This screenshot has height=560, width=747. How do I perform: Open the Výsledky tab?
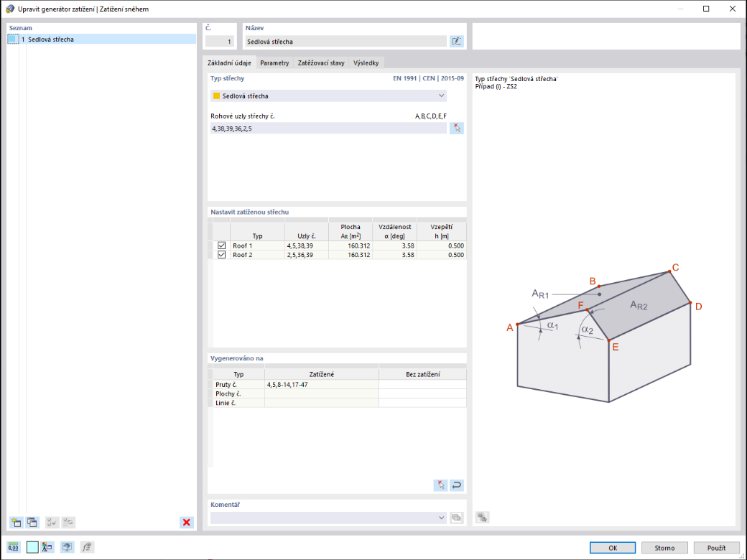click(x=366, y=63)
